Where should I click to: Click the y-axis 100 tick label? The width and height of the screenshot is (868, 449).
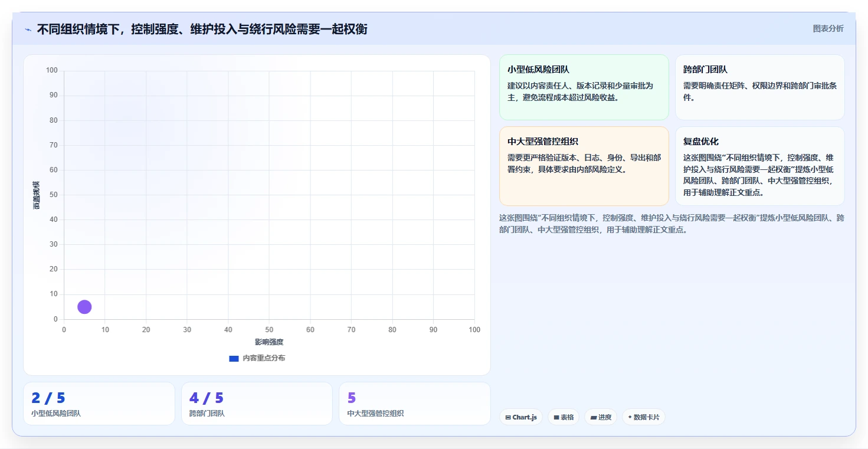(x=52, y=70)
